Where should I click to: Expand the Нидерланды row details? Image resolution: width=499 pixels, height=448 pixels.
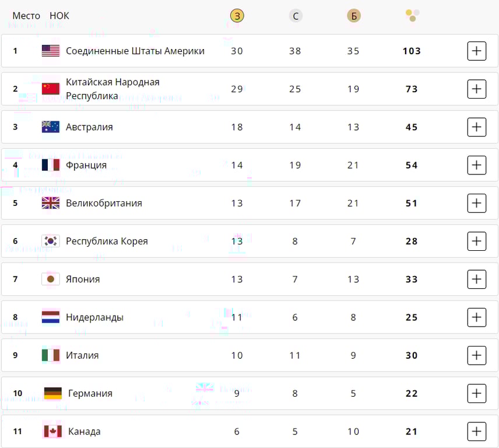point(476,317)
